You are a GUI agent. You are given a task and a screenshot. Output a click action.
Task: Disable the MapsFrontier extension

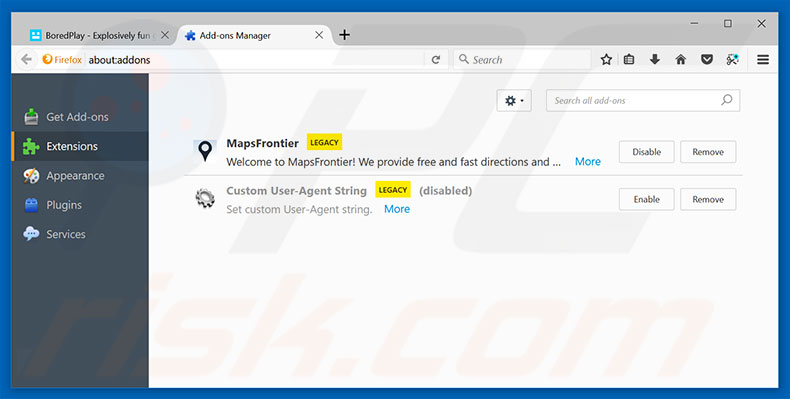(x=646, y=152)
